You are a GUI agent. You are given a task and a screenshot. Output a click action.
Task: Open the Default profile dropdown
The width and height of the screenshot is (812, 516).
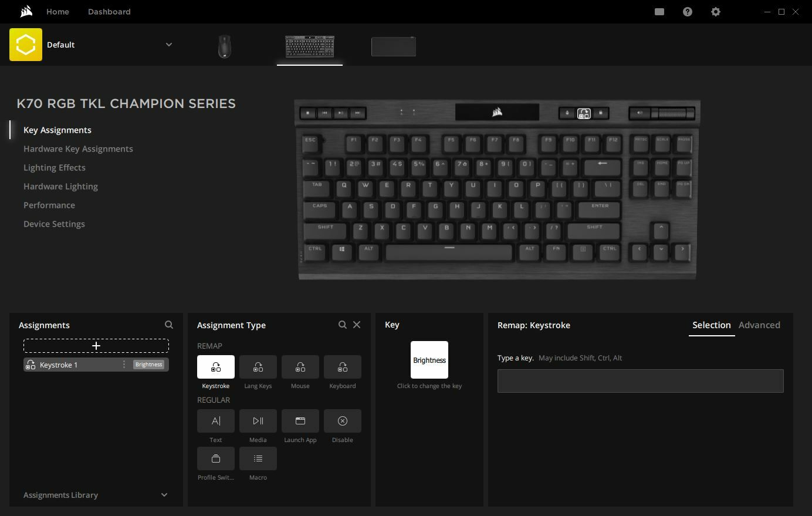coord(168,45)
